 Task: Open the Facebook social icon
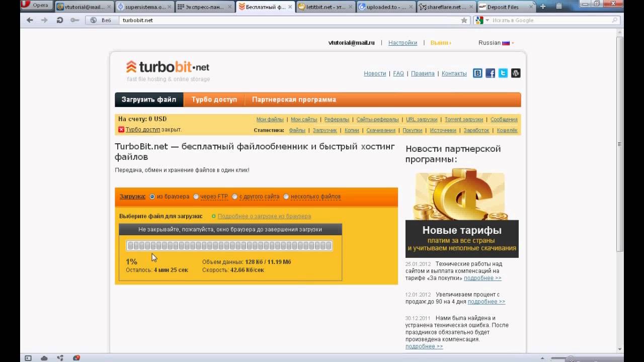pyautogui.click(x=490, y=73)
